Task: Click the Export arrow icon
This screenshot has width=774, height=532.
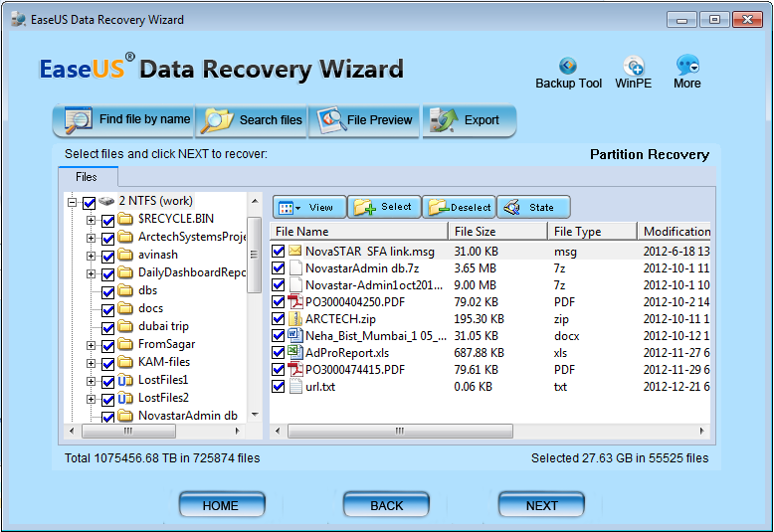Action: (444, 120)
